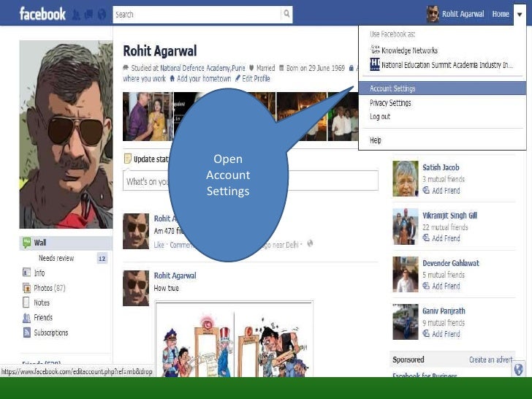Click the Photos icon in sidebar
The height and width of the screenshot is (399, 532).
(26, 288)
